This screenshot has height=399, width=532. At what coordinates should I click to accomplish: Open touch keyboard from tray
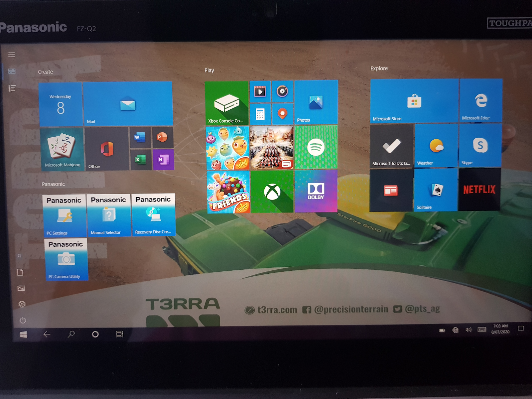(482, 330)
